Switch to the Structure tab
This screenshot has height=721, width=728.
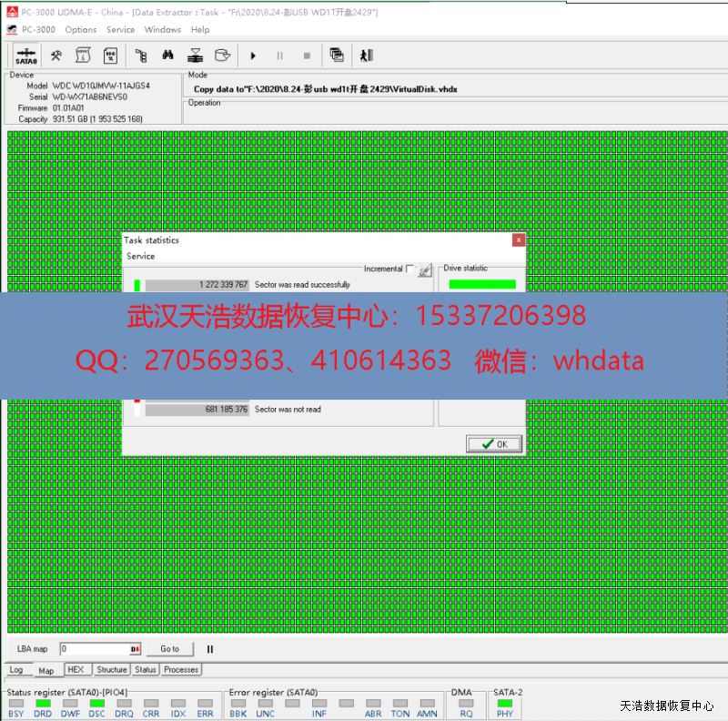tap(112, 670)
